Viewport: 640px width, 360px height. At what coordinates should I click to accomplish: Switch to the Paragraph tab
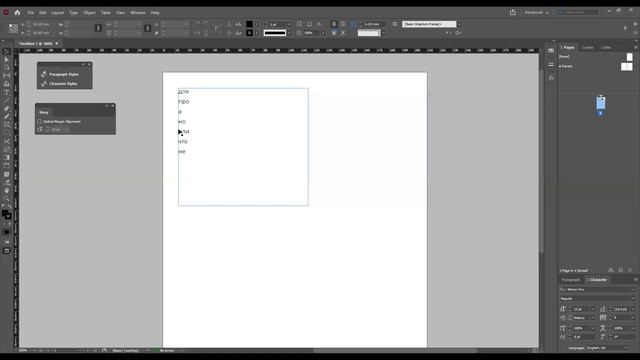point(571,280)
